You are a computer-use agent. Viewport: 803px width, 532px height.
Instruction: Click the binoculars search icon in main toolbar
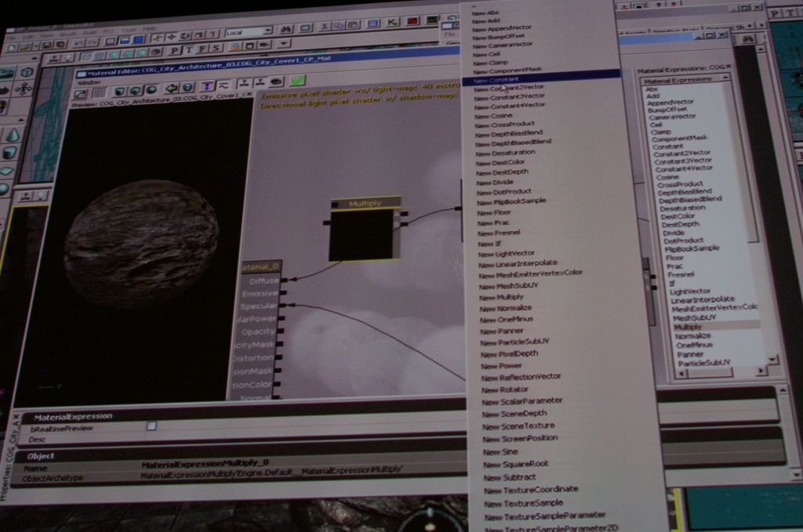coord(285,29)
